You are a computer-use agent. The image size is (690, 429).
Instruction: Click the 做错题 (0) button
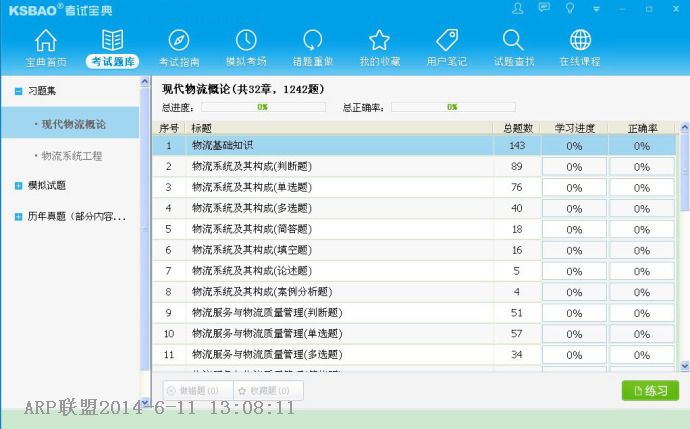click(198, 390)
